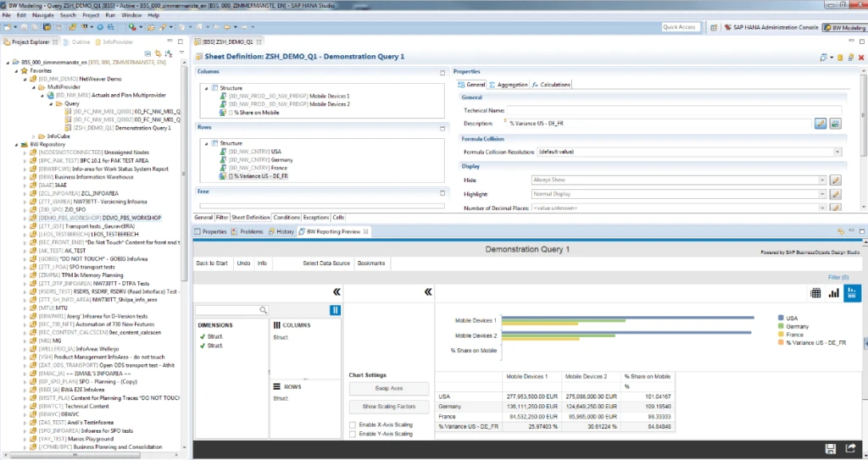Open the Calculations properties tab
The image size is (868, 460).
pyautogui.click(x=551, y=85)
